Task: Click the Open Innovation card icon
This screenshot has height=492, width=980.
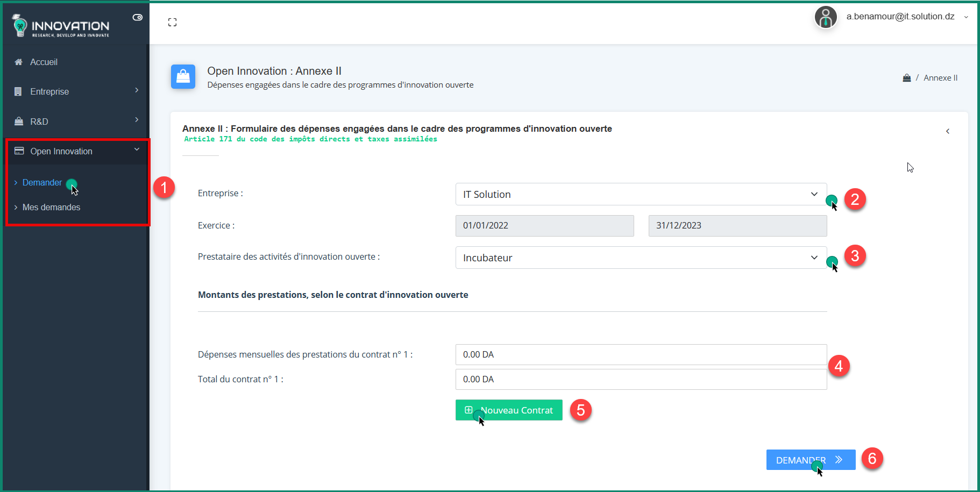Action: [x=19, y=151]
